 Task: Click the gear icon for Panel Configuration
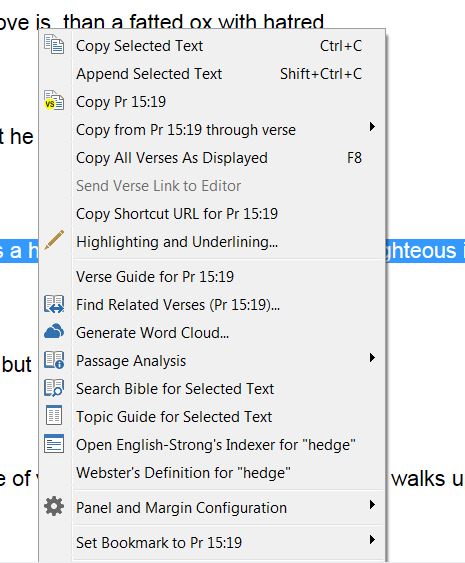coord(54,507)
